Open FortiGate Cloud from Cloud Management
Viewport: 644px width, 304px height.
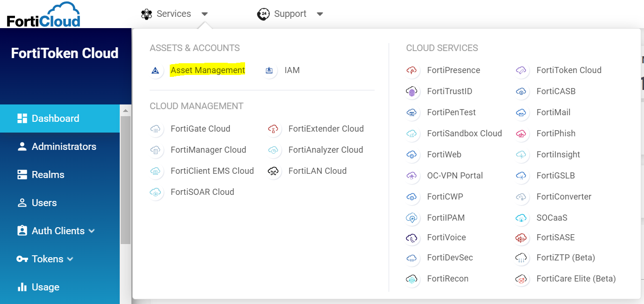pos(200,128)
